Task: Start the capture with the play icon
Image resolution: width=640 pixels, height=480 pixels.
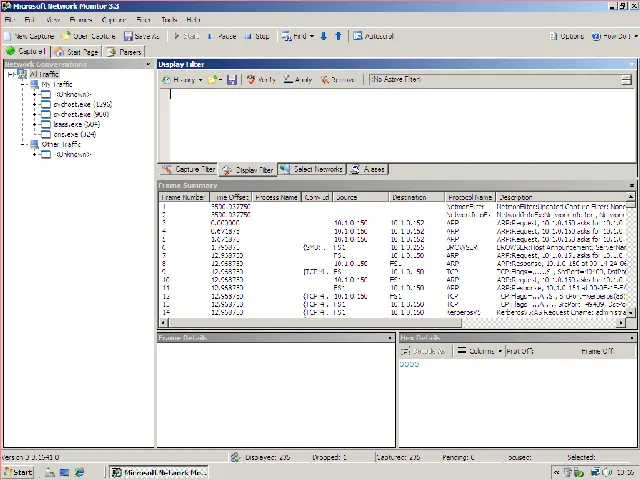Action: (177, 36)
